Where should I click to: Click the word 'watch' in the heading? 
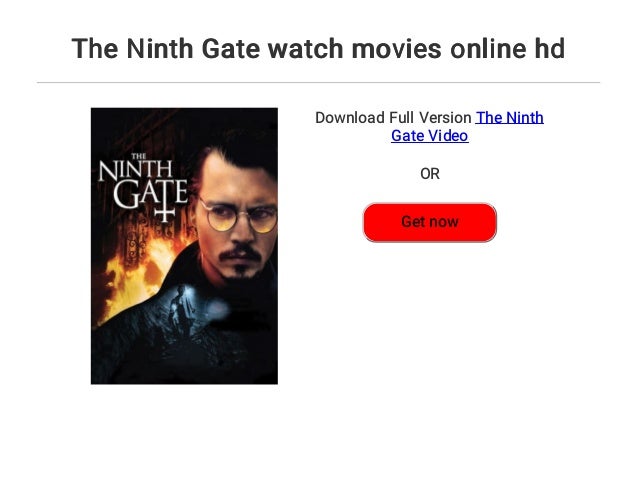(305, 48)
